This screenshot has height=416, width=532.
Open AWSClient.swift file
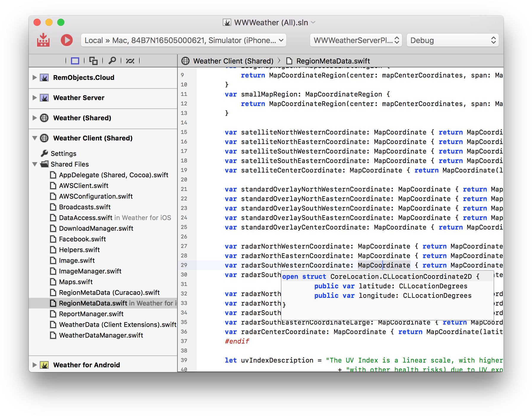[x=84, y=186]
